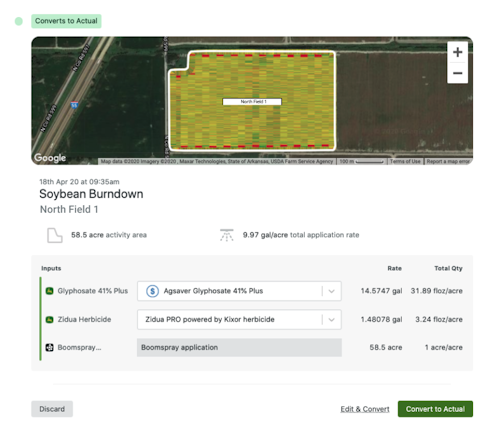This screenshot has width=500, height=439.
Task: Click the North Field 1 subtitle
Action: [69, 209]
